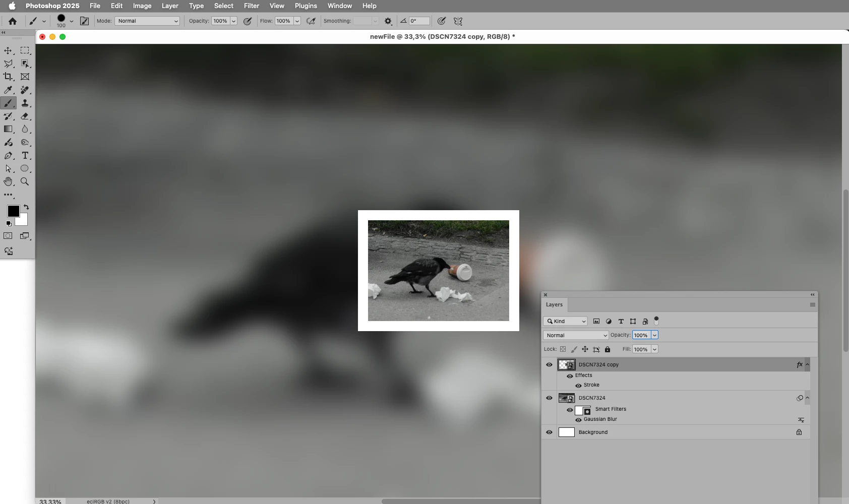Select the Ellipse shape tool

tap(25, 168)
